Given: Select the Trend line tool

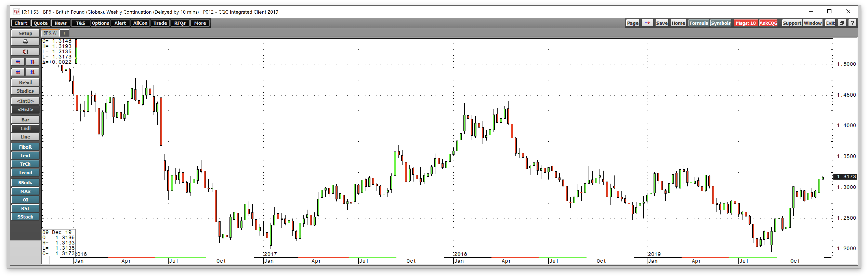Looking at the screenshot, I should [x=25, y=173].
